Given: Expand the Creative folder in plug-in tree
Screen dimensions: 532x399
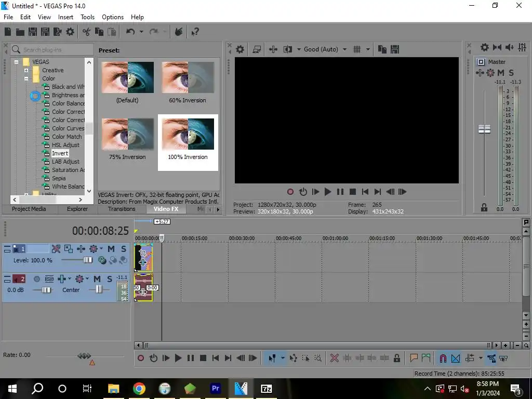Looking at the screenshot, I should coord(26,70).
